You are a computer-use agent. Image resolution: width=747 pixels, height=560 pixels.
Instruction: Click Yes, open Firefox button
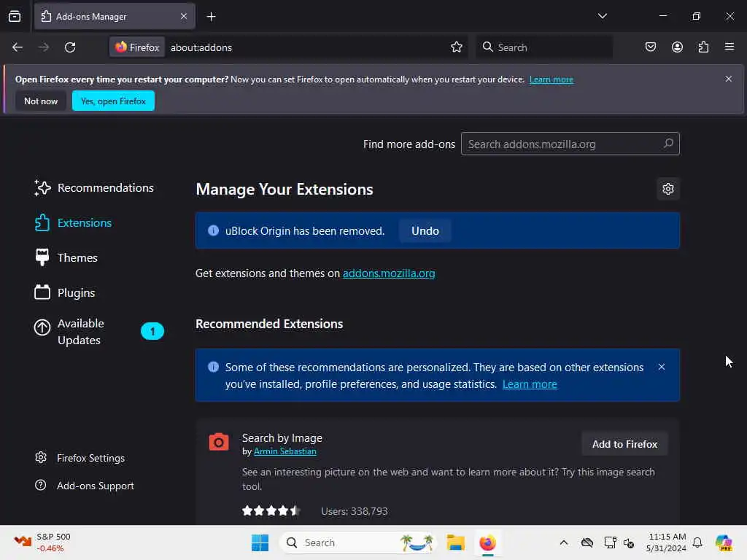tap(113, 101)
